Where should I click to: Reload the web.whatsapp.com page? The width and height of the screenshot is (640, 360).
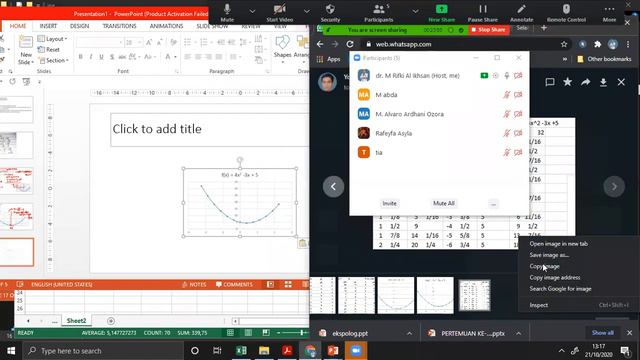click(x=350, y=44)
